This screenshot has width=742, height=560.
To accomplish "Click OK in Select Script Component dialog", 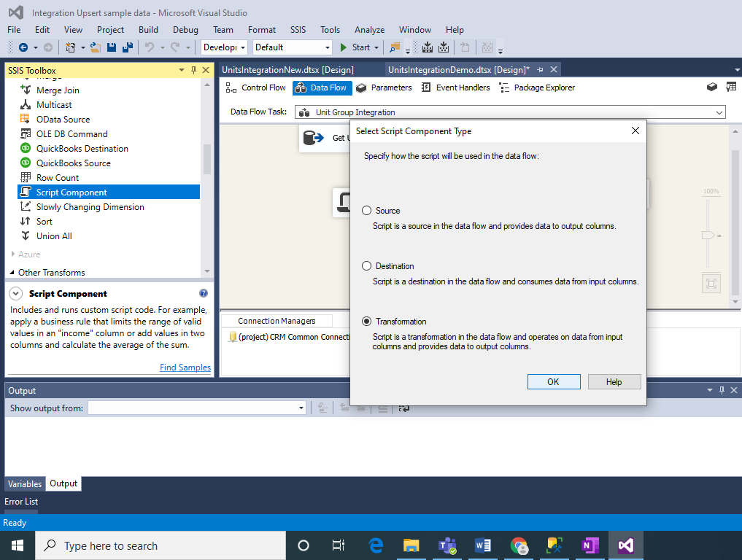I will pos(554,381).
